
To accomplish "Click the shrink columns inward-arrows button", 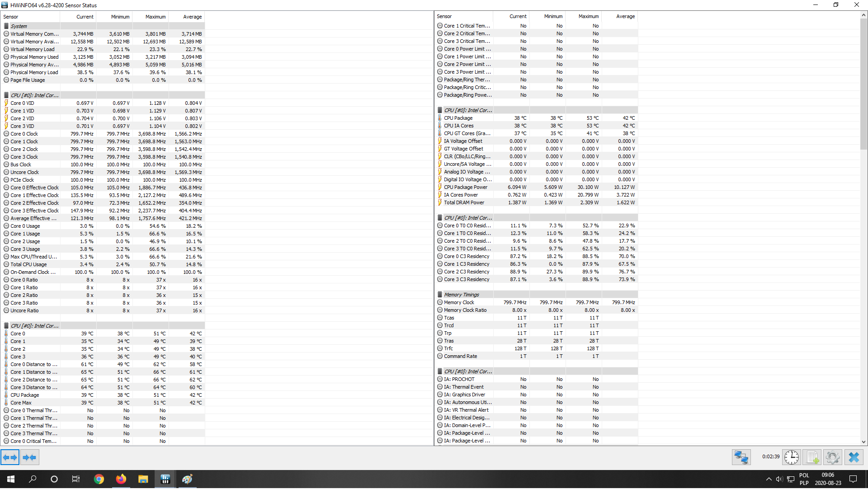I will pos(29,458).
